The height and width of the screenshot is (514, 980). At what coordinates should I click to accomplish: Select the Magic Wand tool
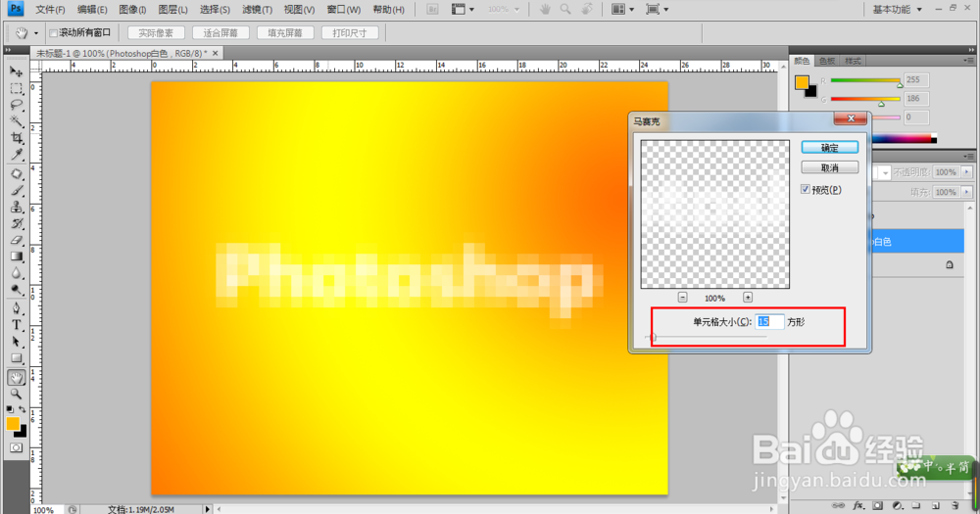pos(17,121)
